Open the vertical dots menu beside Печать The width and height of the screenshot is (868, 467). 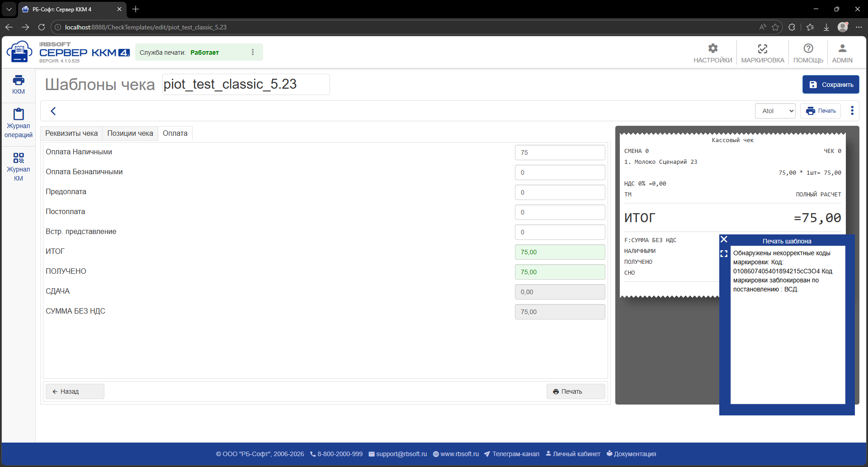pos(852,111)
